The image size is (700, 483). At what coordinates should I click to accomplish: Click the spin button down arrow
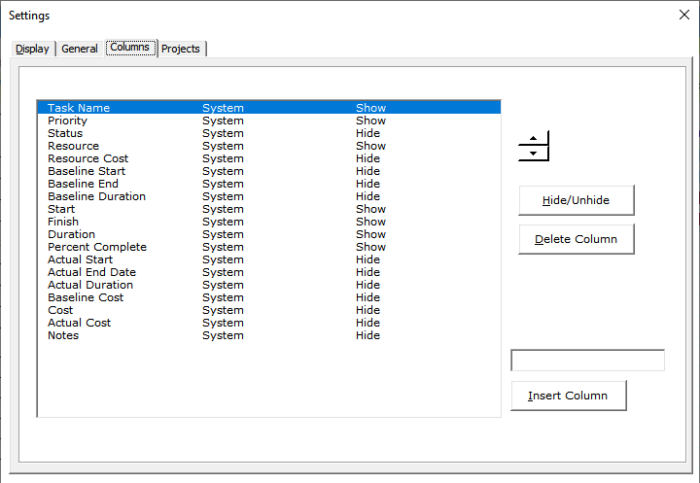coord(534,153)
